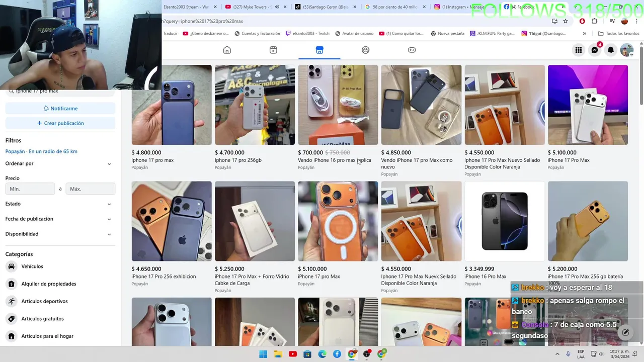Focus the Mín. price field
Image resolution: width=644 pixels, height=362 pixels.
30,189
